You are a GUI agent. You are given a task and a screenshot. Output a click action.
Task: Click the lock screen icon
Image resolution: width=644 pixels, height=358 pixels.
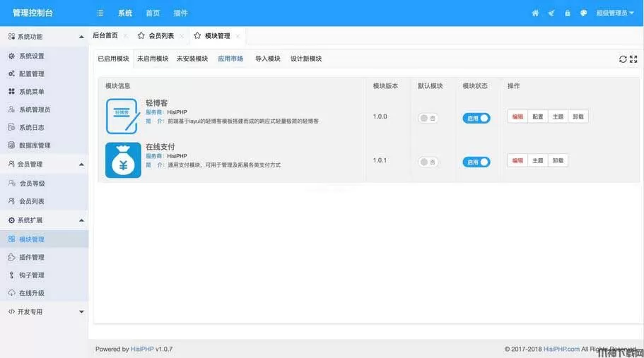(567, 13)
